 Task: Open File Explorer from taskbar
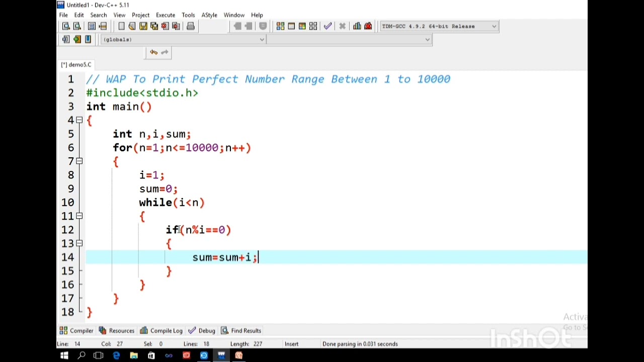coord(134,356)
